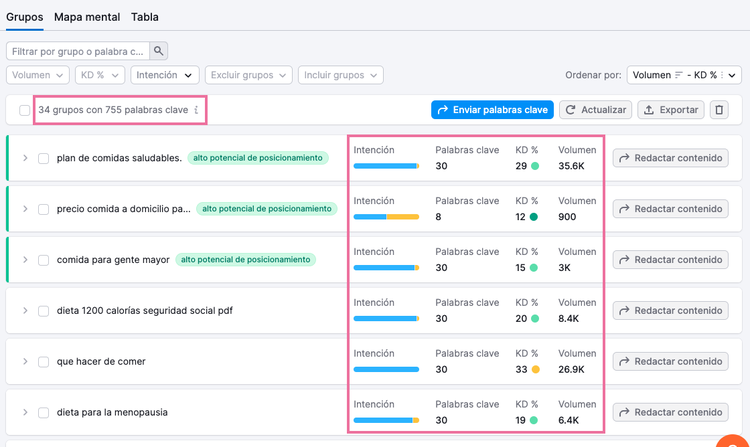Delete groups with the trash icon
Screen dimensions: 750x447
click(719, 110)
